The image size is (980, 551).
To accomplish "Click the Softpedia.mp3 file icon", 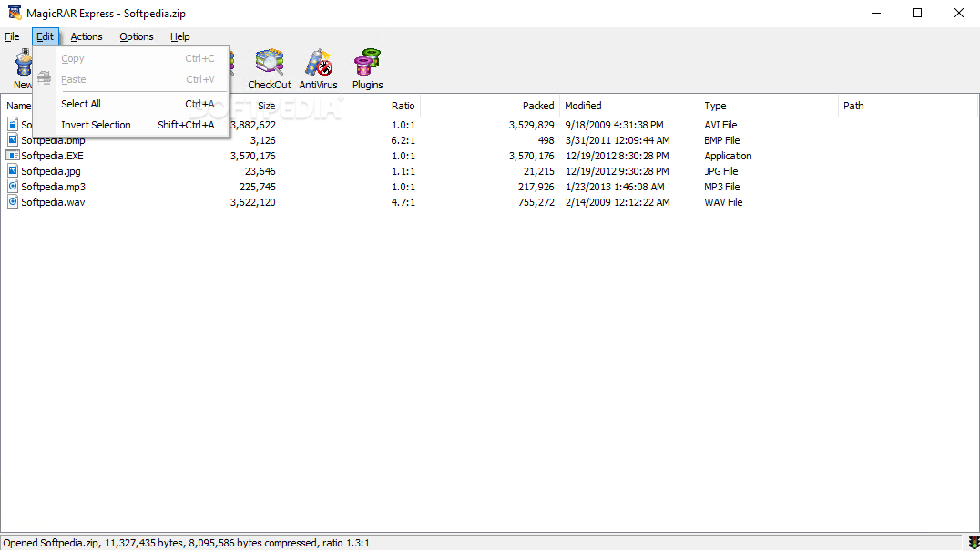I will [x=13, y=186].
